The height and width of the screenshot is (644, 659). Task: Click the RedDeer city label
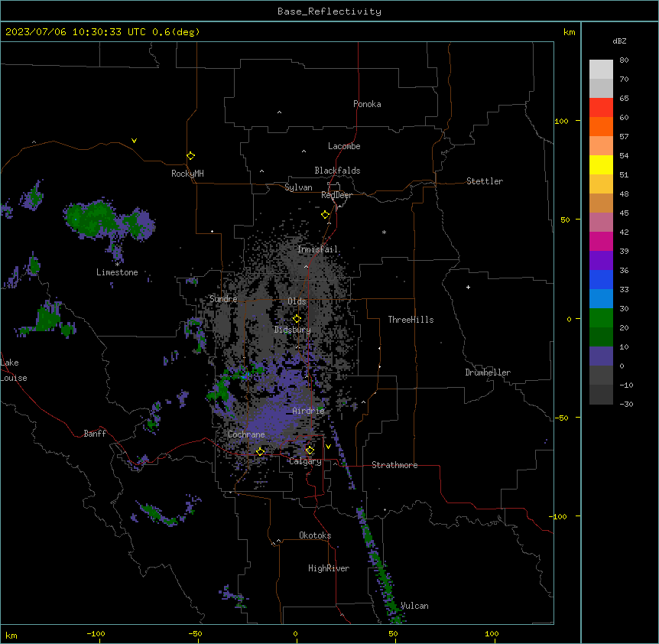tap(336, 195)
